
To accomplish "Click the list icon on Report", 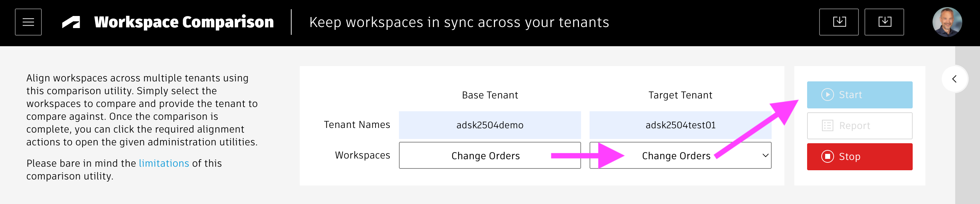I will click(x=827, y=125).
